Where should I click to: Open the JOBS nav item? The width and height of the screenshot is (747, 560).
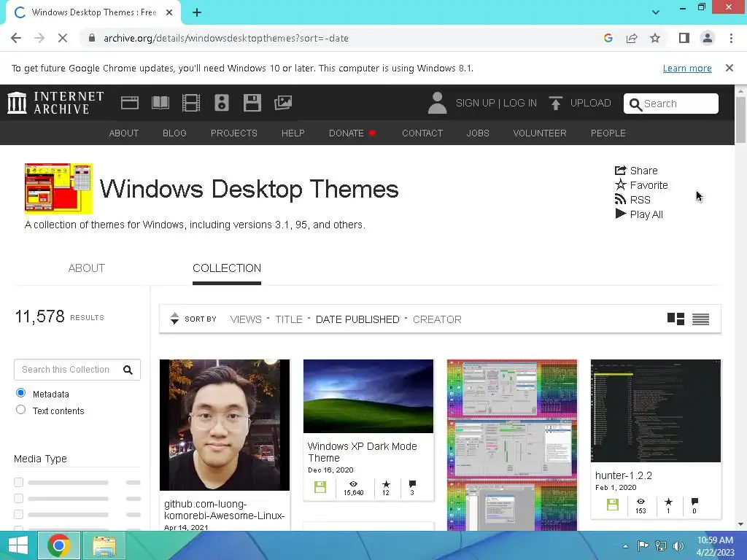click(x=478, y=133)
